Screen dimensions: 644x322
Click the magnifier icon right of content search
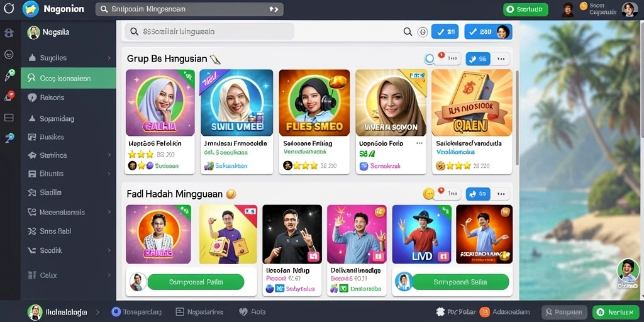[408, 31]
